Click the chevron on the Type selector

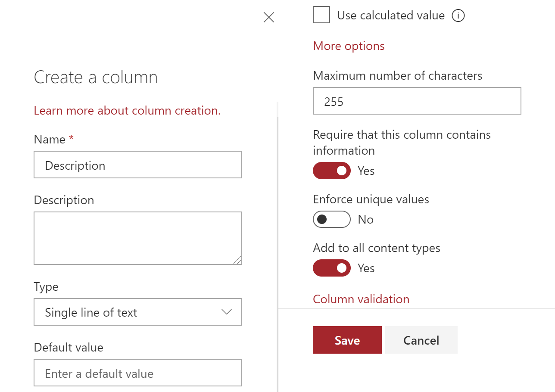click(x=227, y=312)
